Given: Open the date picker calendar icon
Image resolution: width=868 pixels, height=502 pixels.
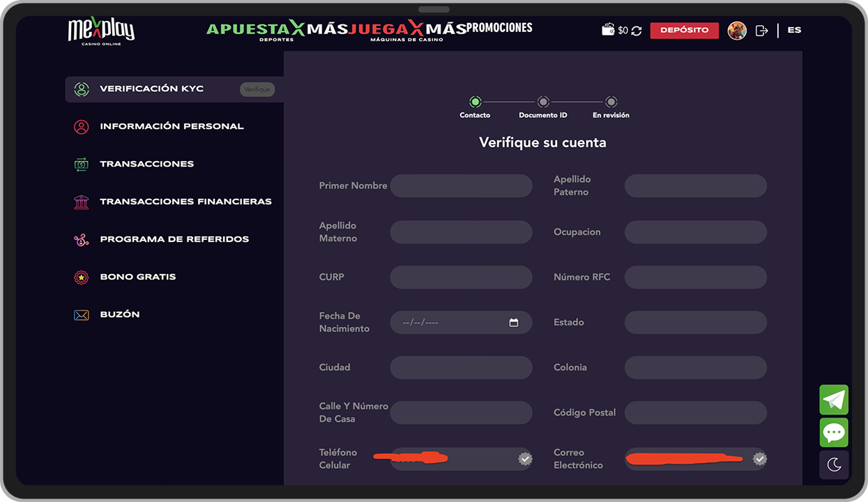Looking at the screenshot, I should (x=514, y=323).
